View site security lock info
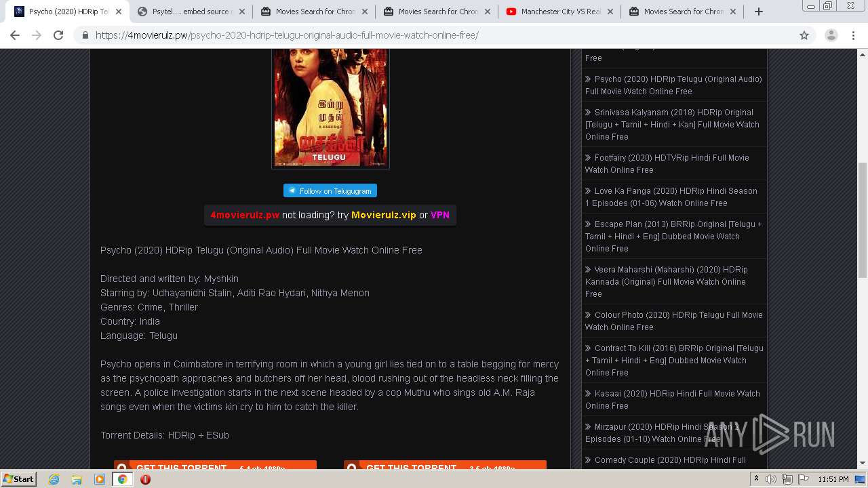868x488 pixels. click(85, 35)
